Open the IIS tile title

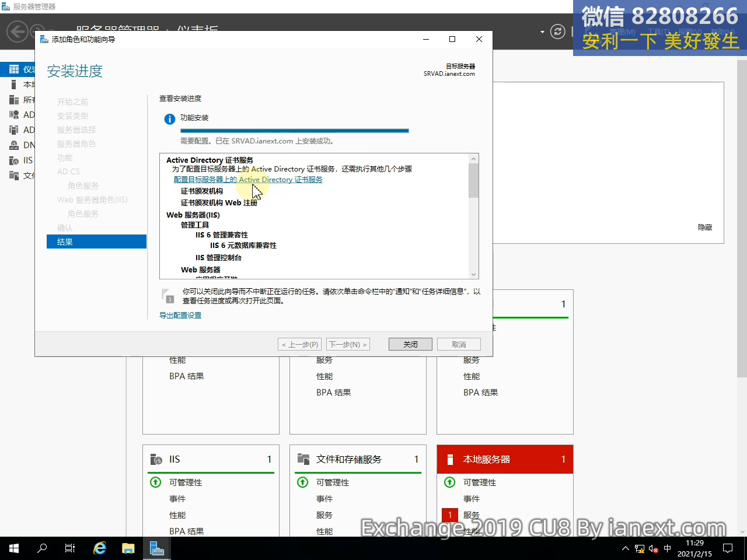(174, 459)
